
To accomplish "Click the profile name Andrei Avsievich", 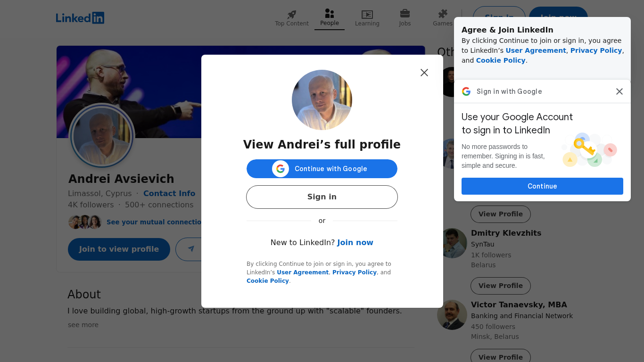I will (x=121, y=179).
